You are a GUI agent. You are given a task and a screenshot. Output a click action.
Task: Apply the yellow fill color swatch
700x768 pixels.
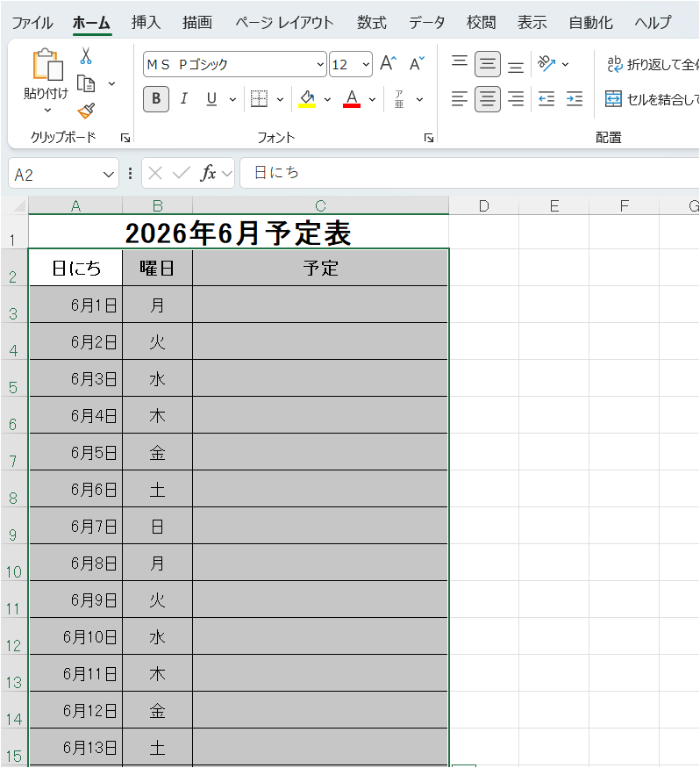pos(307,99)
